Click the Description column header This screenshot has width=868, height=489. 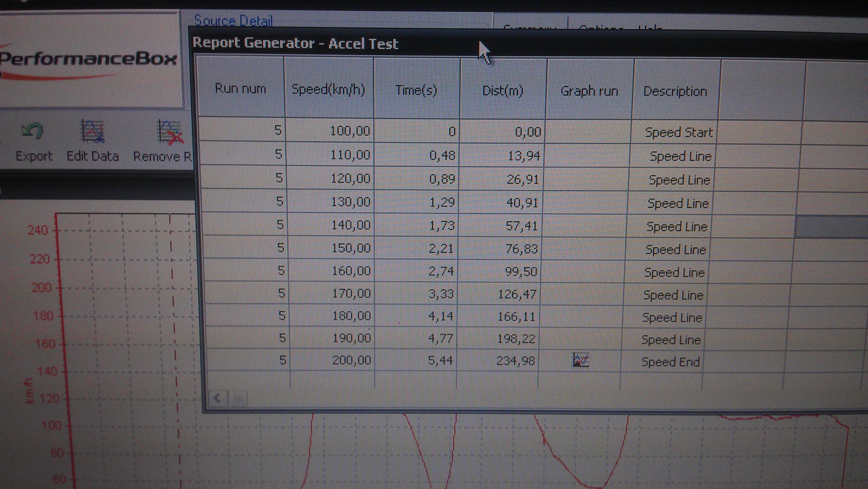coord(675,91)
